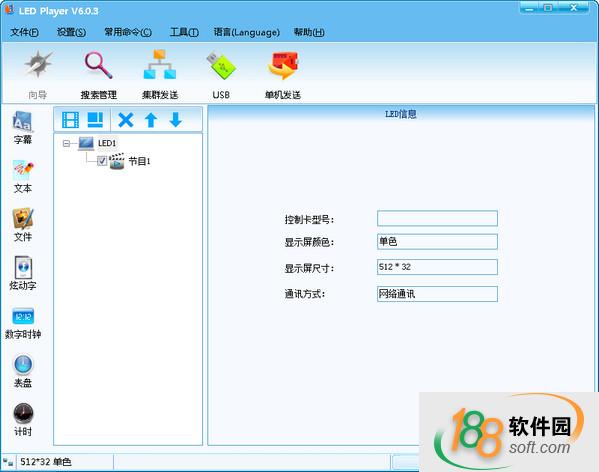Close the LED Player window
Image resolution: width=599 pixels, height=472 pixels.
(x=573, y=8)
